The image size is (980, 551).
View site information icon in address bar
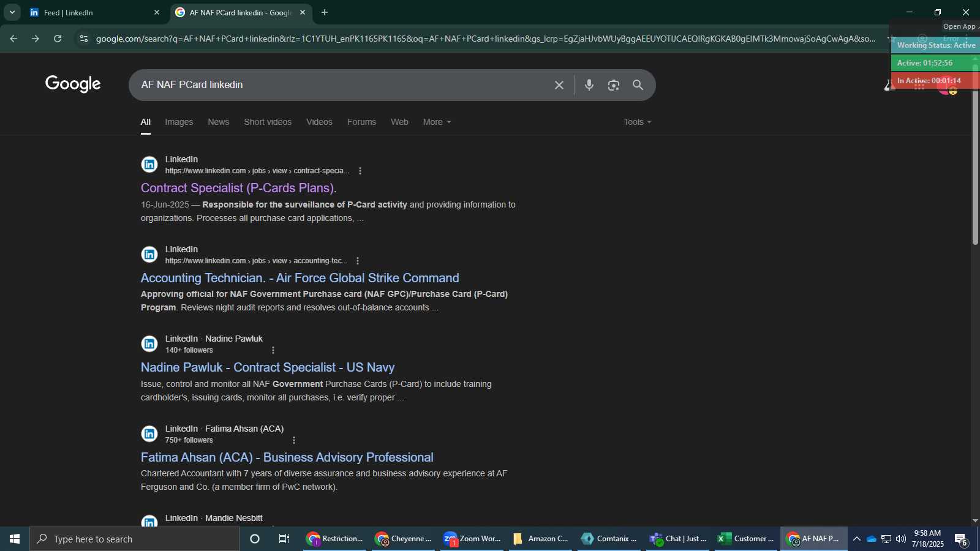tap(84, 39)
